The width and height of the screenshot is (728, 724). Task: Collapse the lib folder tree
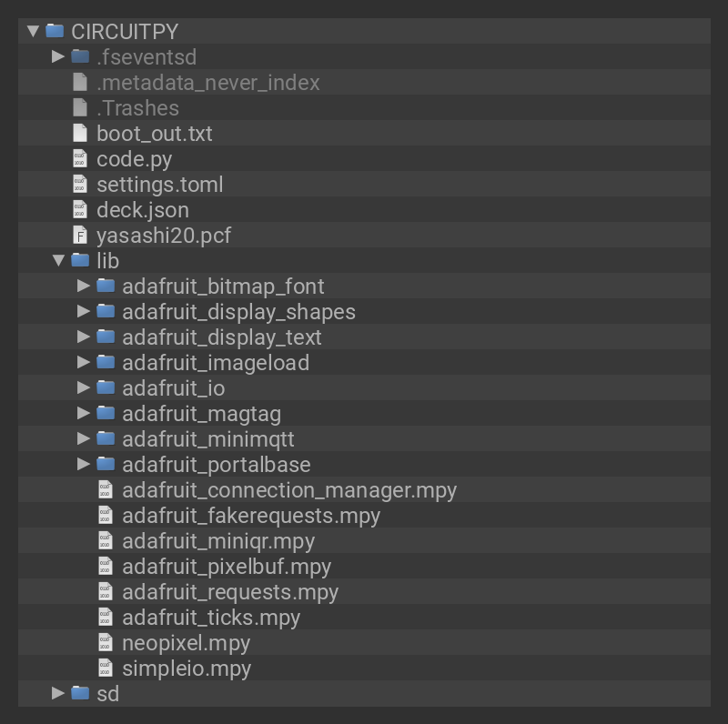(58, 261)
